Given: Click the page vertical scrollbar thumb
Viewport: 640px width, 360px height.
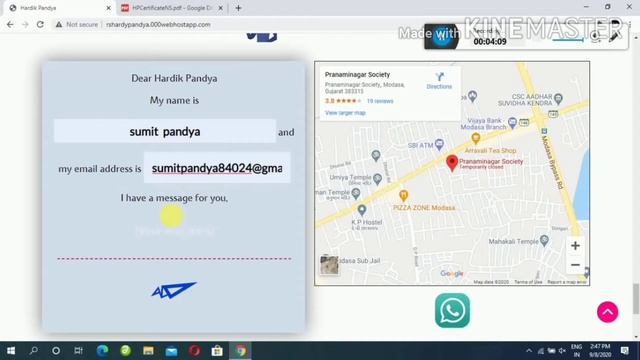Looking at the screenshot, I should [x=636, y=299].
